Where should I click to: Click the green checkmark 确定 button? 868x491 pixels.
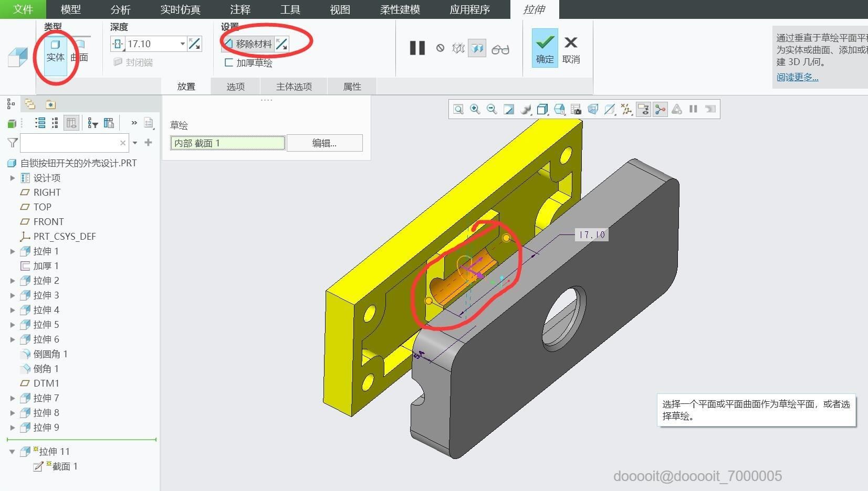click(545, 48)
